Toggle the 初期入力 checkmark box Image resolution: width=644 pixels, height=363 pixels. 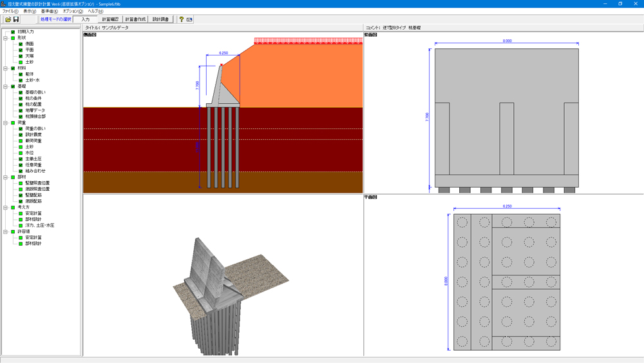pyautogui.click(x=13, y=32)
